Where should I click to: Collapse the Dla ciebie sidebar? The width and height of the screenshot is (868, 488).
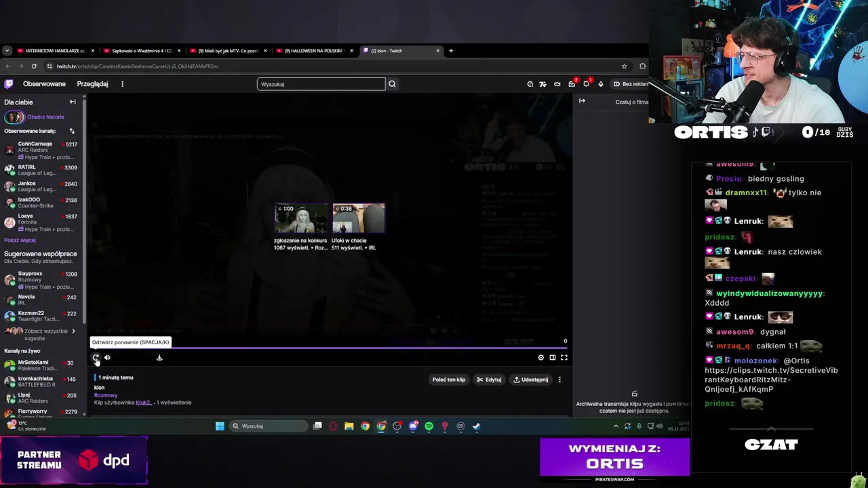pos(73,102)
